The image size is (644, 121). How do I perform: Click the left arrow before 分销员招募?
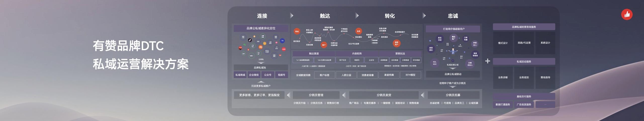423,95
